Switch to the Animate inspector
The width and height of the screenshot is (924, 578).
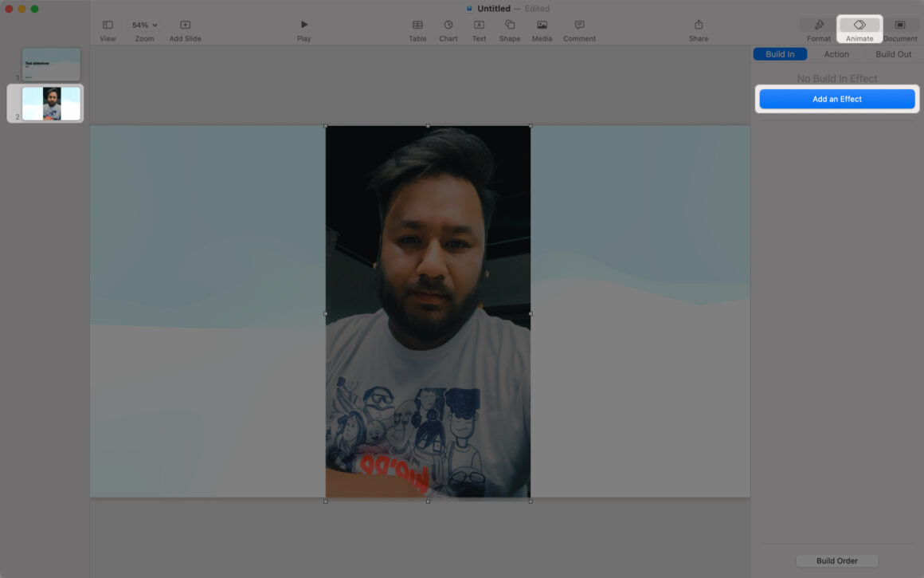coord(859,30)
